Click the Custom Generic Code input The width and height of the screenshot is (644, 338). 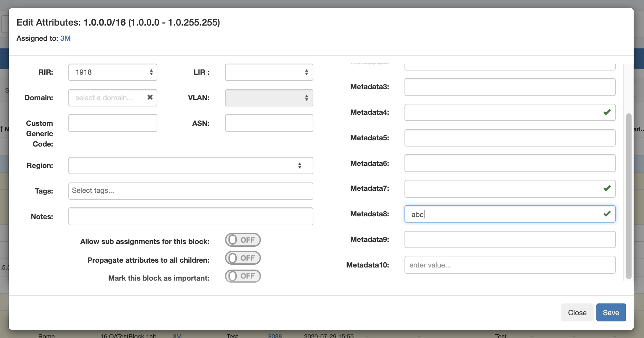pyautogui.click(x=113, y=123)
